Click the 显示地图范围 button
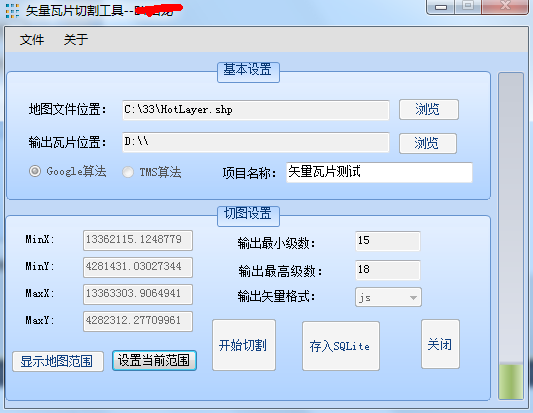Screen dimensions: 533x413 pos(58,361)
